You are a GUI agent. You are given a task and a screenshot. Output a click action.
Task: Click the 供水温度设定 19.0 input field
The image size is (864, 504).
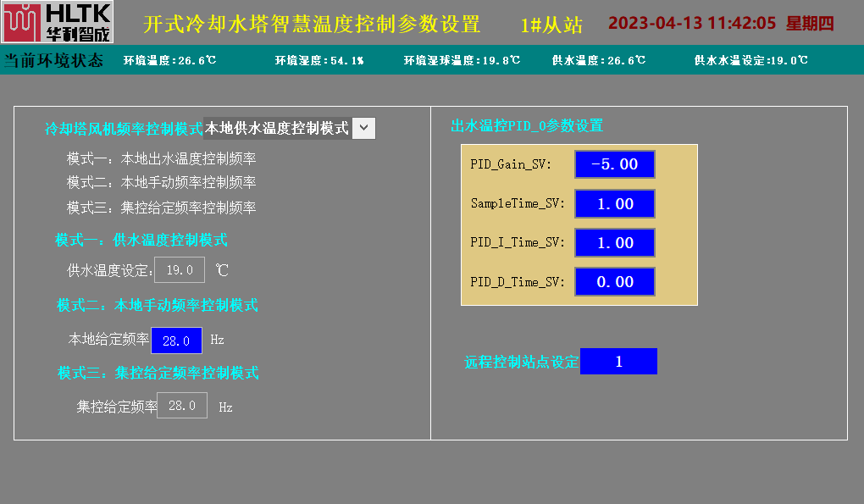[180, 270]
